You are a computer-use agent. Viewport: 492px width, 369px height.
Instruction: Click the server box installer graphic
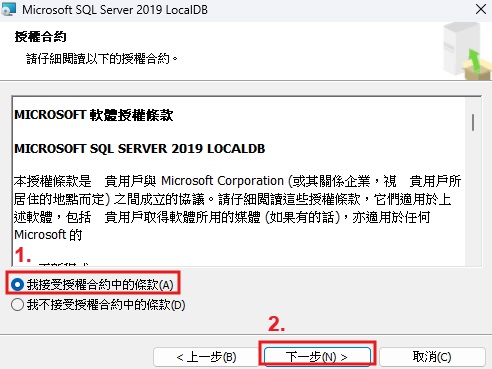(x=467, y=51)
